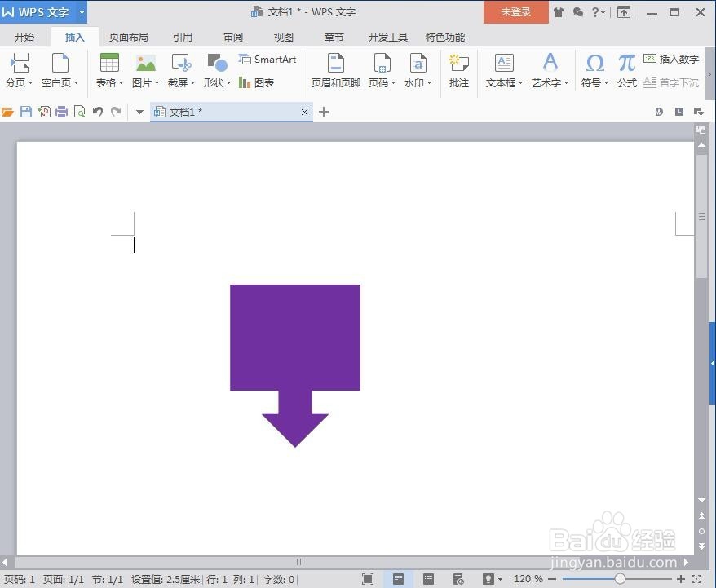Start a screenshot with 截屏 icon
The height and width of the screenshot is (588, 716).
181,63
